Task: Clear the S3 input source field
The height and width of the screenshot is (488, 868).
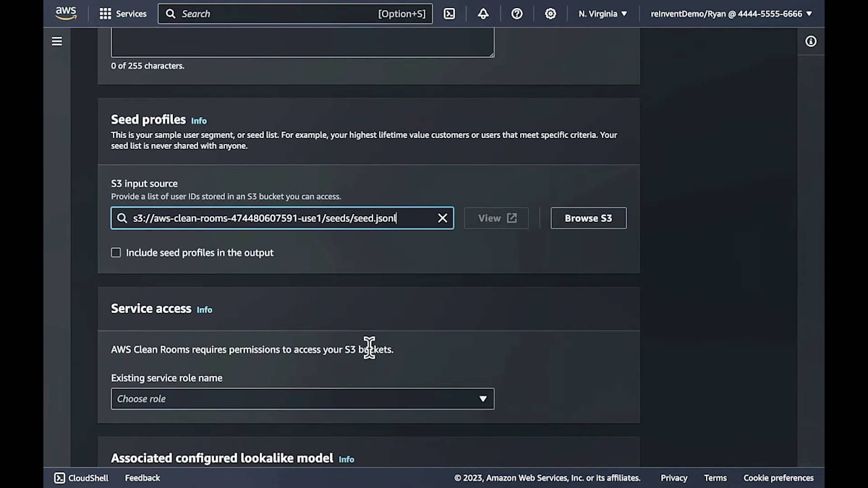Action: 443,218
